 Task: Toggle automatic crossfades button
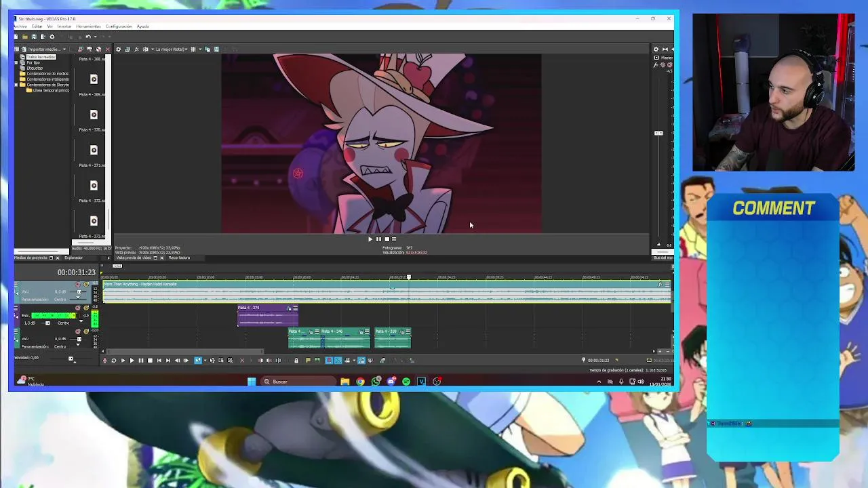click(338, 361)
